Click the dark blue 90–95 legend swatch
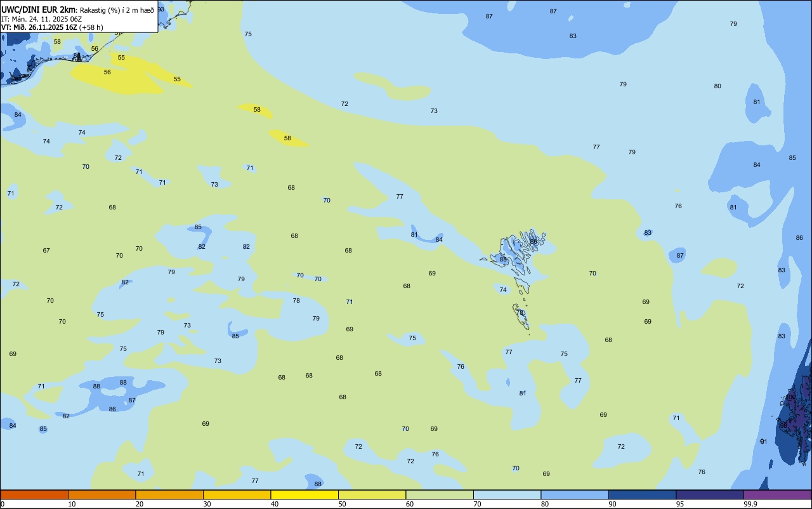The height and width of the screenshot is (509, 812). tap(642, 494)
